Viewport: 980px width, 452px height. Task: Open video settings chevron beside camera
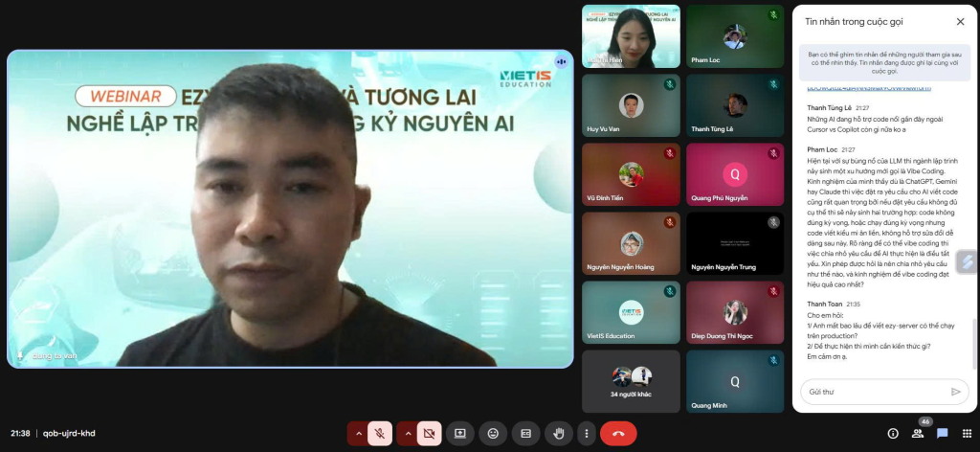click(408, 433)
